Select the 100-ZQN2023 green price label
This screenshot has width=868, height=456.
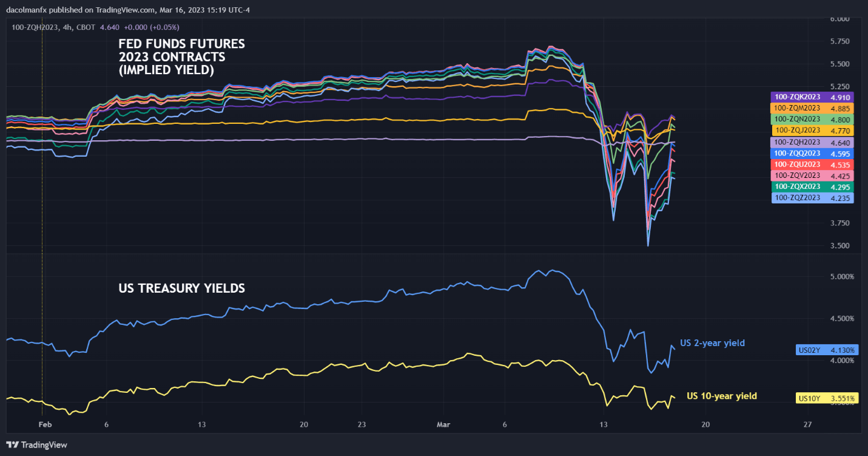[x=812, y=119]
